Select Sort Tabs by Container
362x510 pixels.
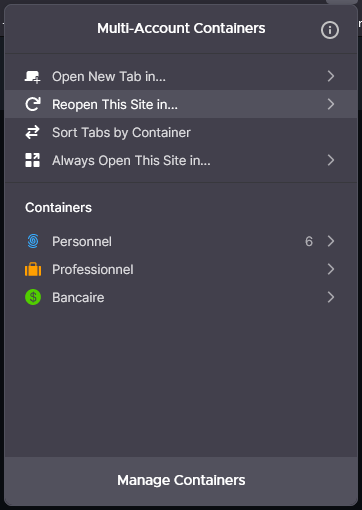(x=181, y=132)
